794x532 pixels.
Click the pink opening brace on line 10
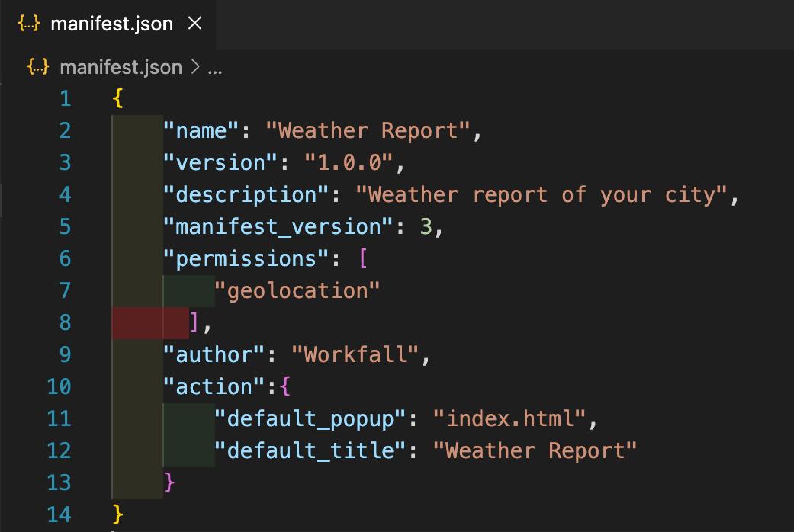[284, 386]
